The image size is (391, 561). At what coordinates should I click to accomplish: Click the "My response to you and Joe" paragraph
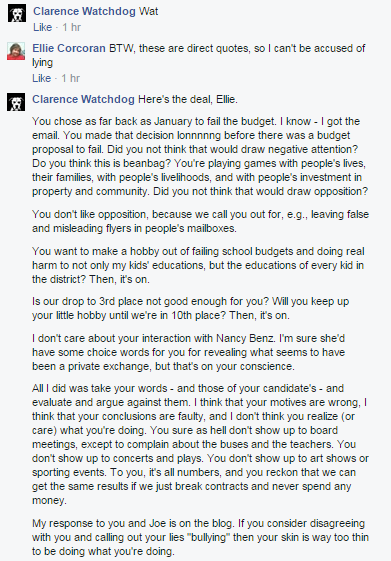200,537
